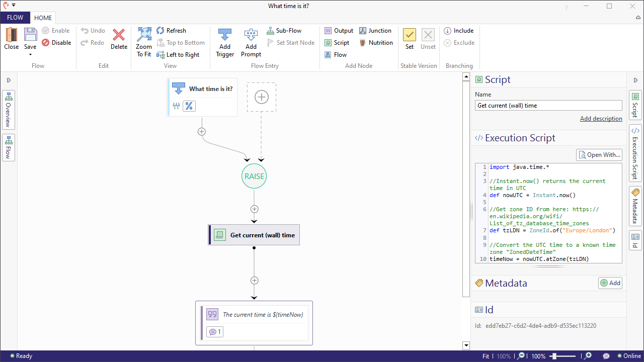Click the help question mark in title bar
The width and height of the screenshot is (644, 362).
click(x=567, y=8)
